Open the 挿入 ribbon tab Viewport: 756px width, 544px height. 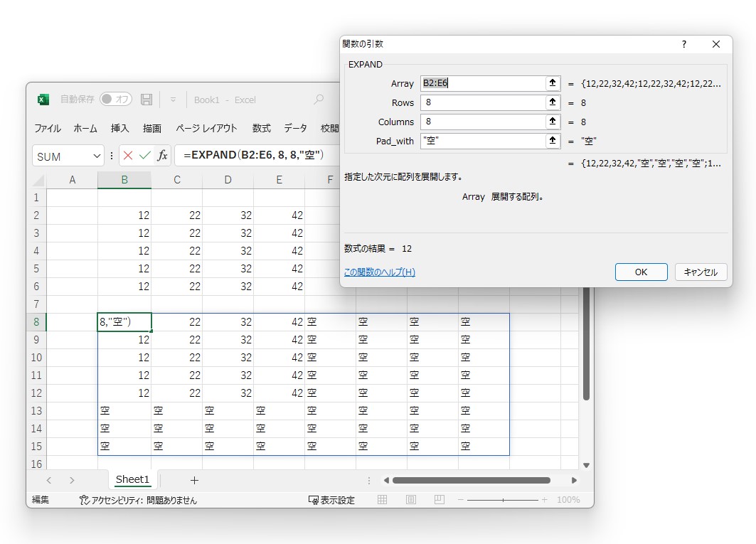[x=119, y=128]
